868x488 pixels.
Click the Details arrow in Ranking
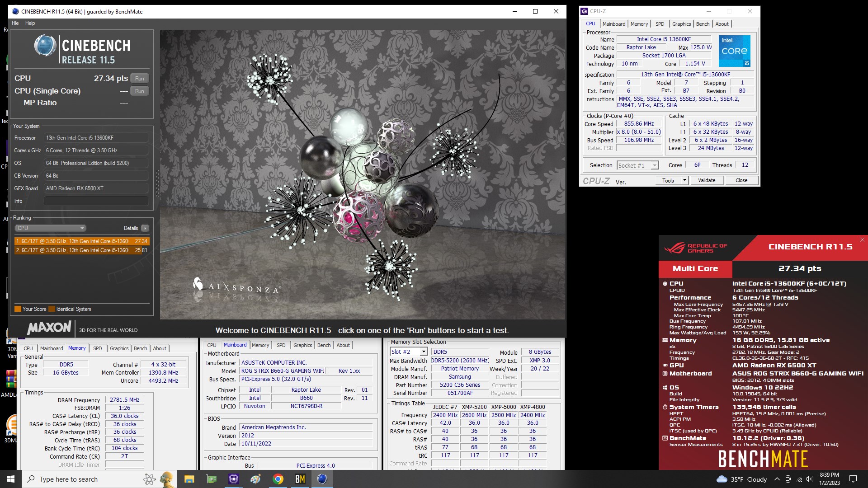click(x=145, y=228)
